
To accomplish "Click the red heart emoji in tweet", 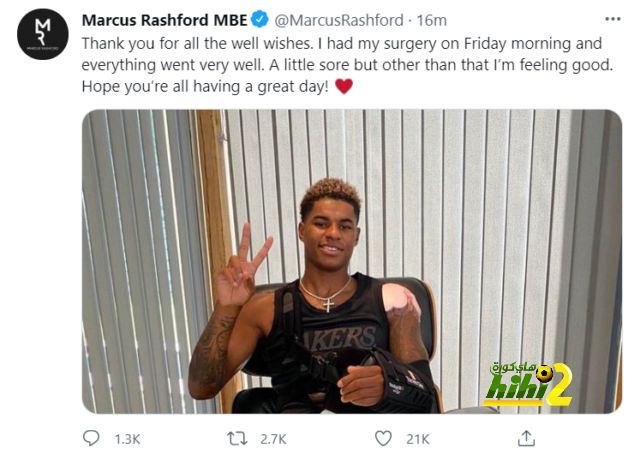I will point(344,86).
